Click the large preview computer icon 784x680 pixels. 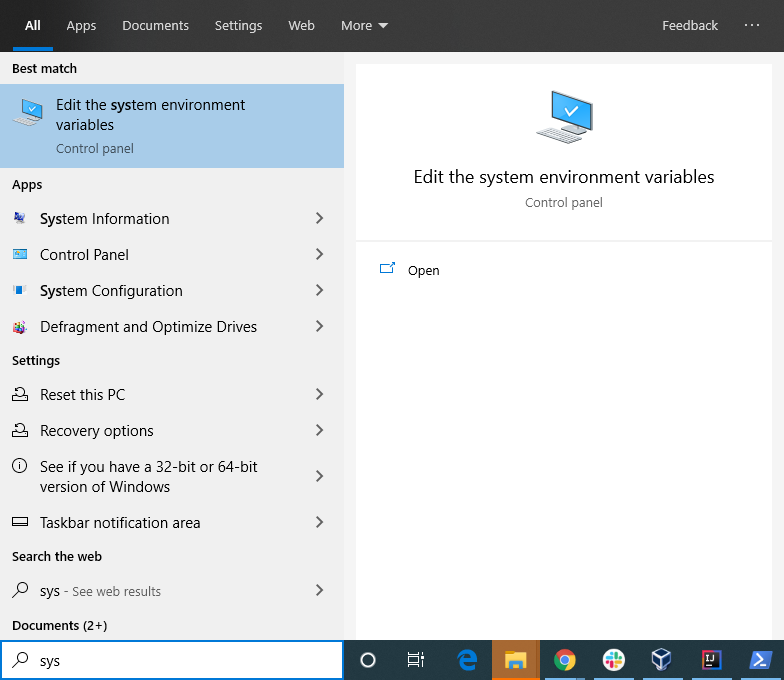(x=564, y=117)
